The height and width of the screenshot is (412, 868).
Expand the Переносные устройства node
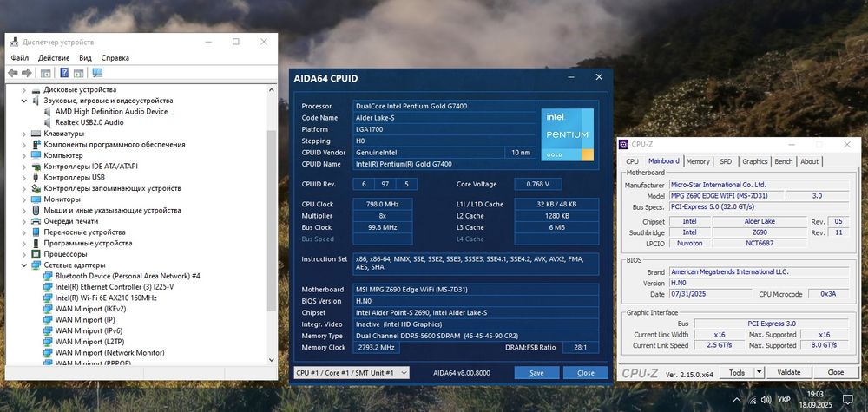(x=24, y=232)
